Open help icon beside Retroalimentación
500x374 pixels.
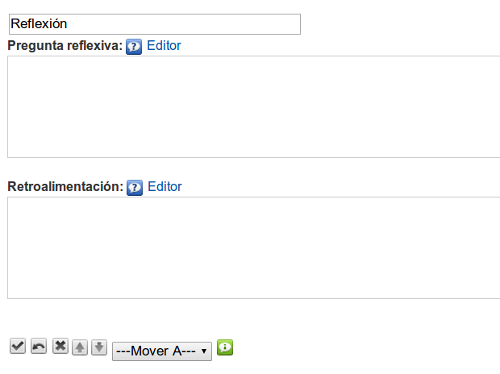pos(135,188)
